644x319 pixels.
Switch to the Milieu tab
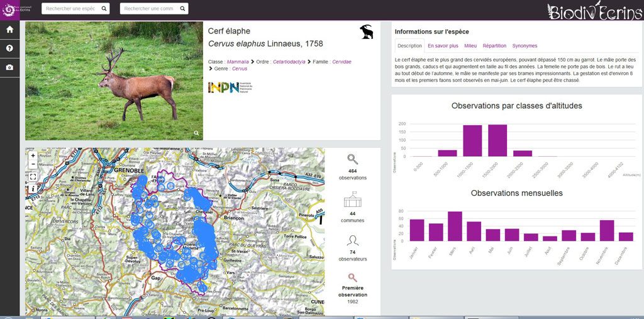[x=470, y=46]
